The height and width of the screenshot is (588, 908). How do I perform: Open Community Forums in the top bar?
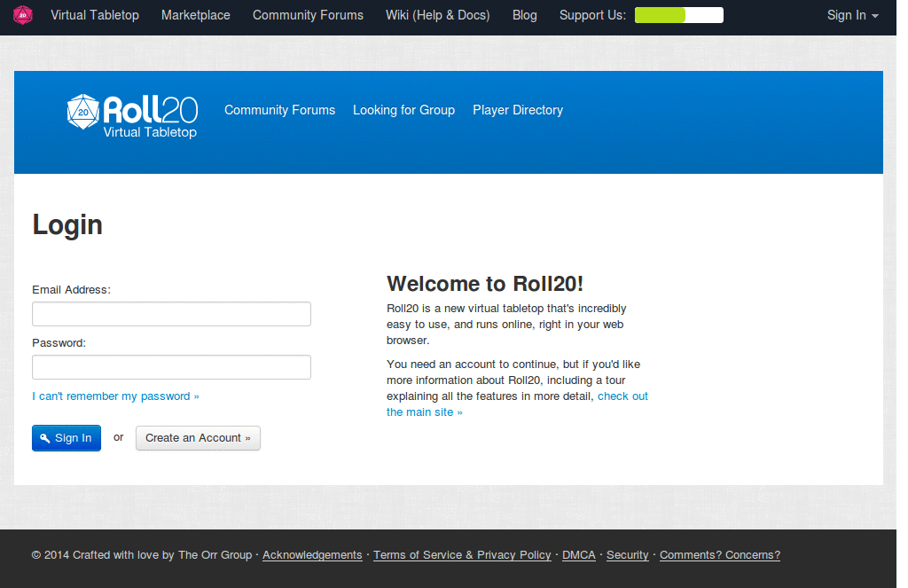pos(308,15)
